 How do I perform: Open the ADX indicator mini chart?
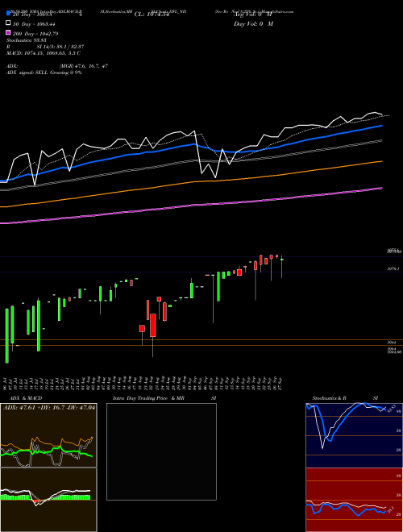[x=48, y=435]
